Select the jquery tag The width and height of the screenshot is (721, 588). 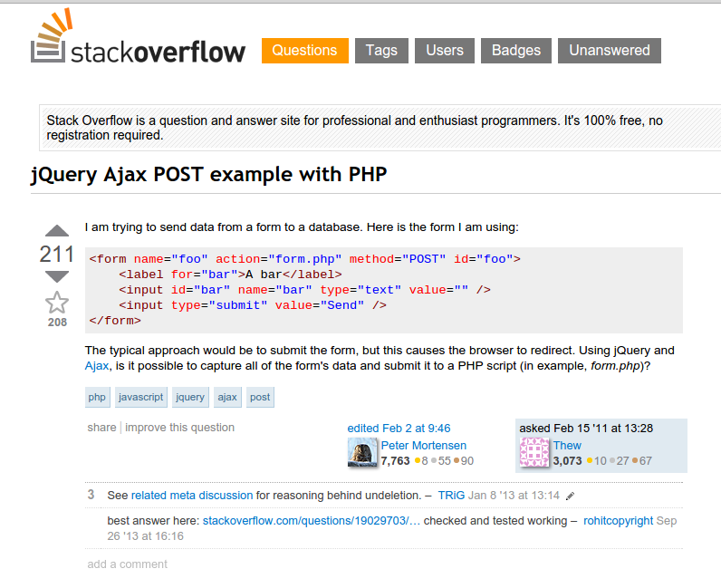190,397
